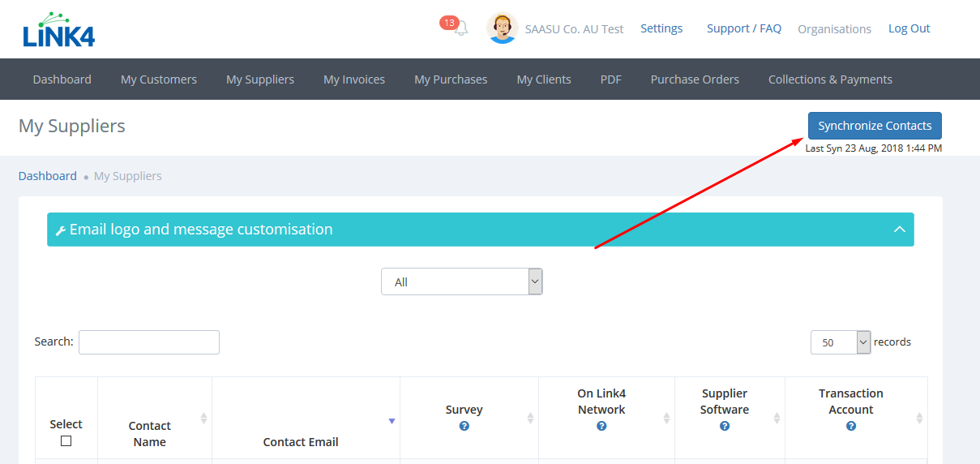Open the All filter dropdown
Screen dimensions: 980x464
coord(462,281)
